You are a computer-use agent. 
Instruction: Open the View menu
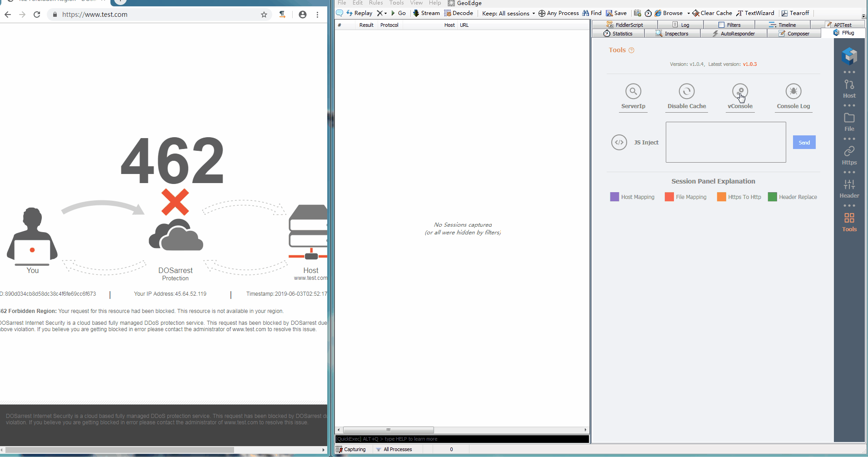tap(416, 3)
